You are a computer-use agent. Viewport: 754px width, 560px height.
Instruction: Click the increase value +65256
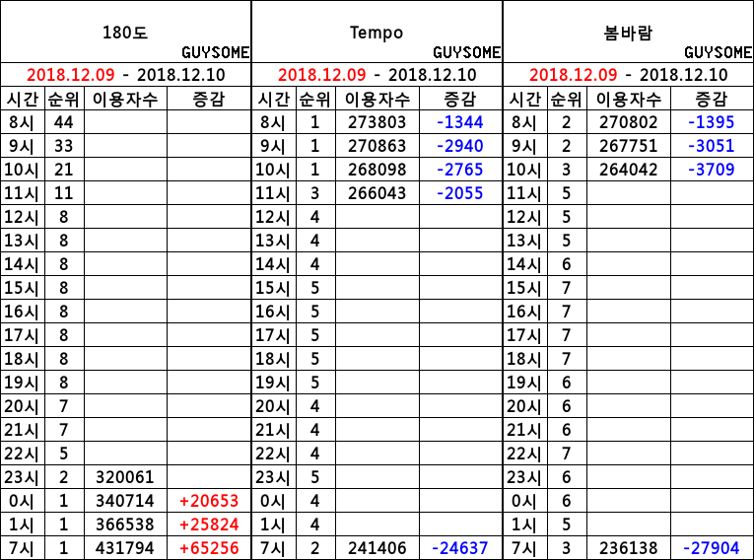(209, 548)
